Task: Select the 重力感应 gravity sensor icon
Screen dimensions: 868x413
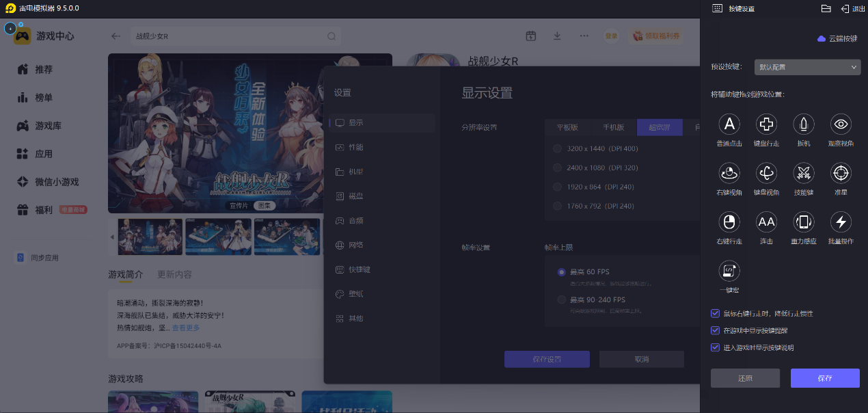Action: point(803,222)
